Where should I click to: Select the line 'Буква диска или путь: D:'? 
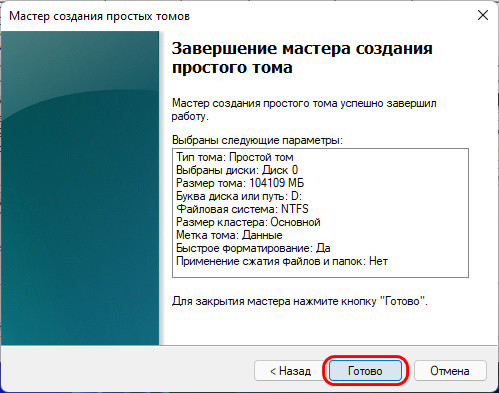point(239,196)
